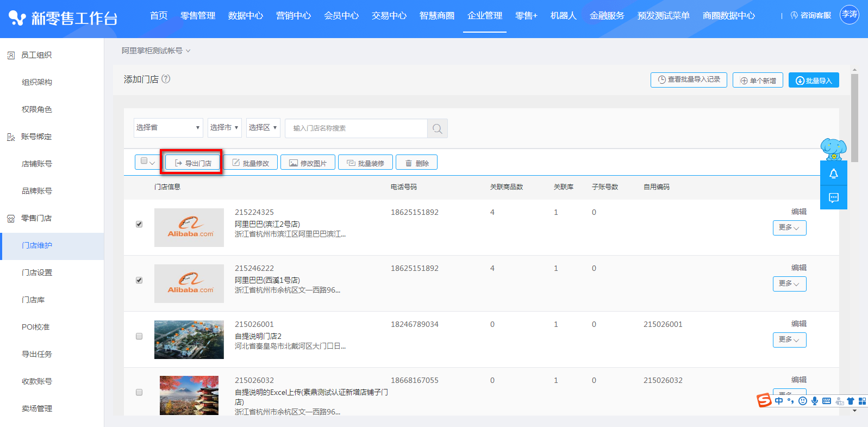Click the blue elephant mascot icon
The image size is (868, 427).
click(833, 148)
